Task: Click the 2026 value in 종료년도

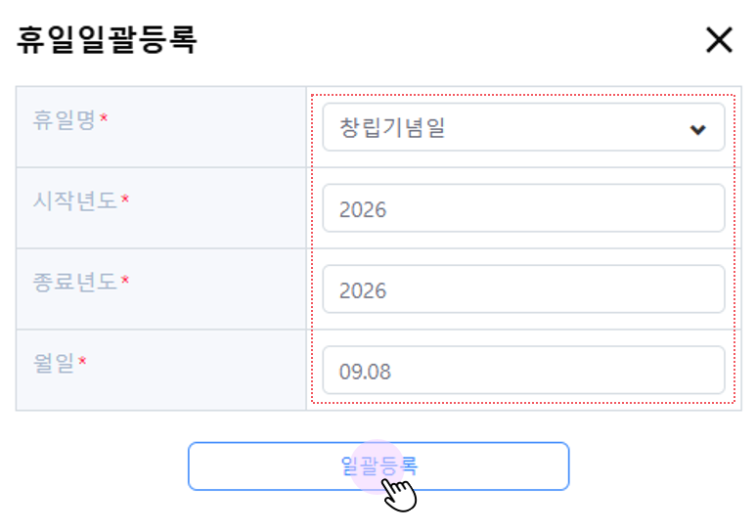Action: (x=363, y=290)
